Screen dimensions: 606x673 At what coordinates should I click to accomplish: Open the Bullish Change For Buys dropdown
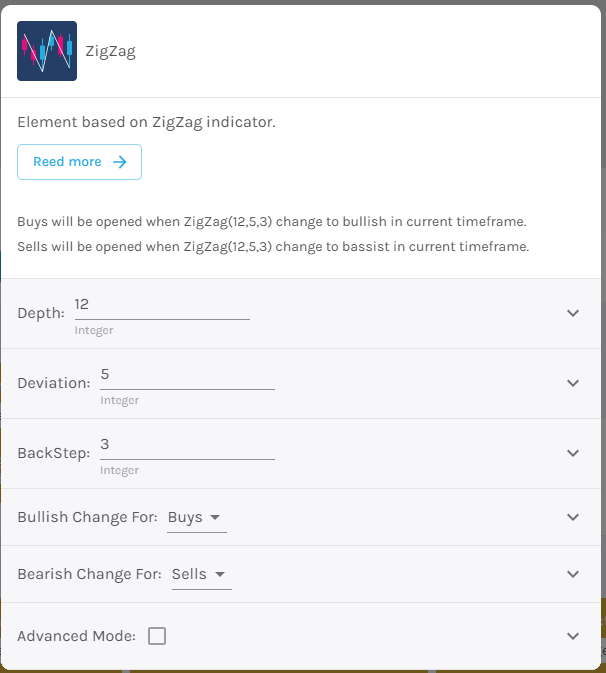197,518
